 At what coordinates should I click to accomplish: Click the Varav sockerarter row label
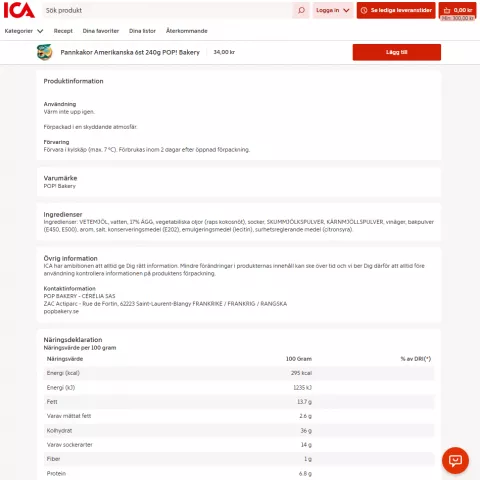(69, 445)
